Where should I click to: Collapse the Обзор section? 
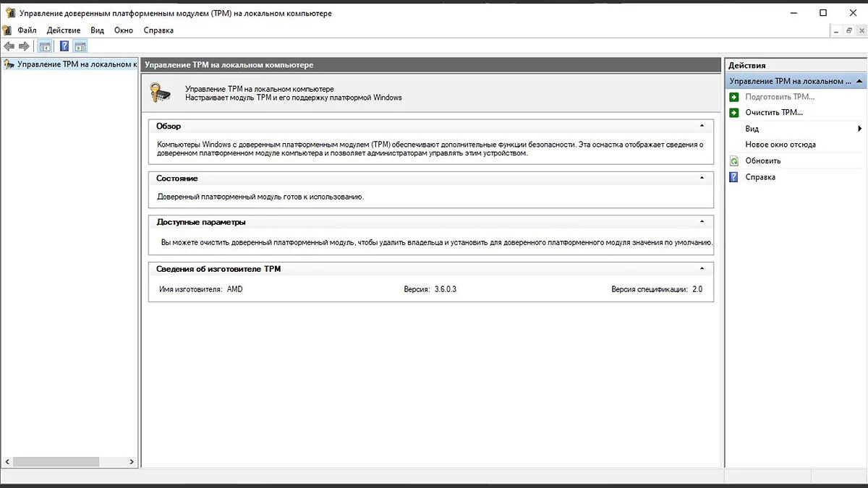point(702,126)
